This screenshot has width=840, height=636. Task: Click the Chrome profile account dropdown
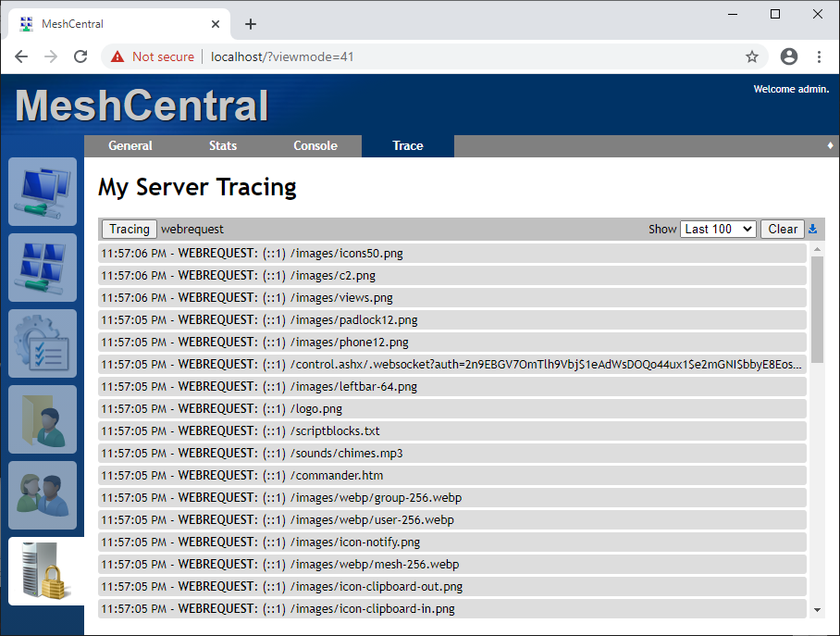[x=788, y=56]
